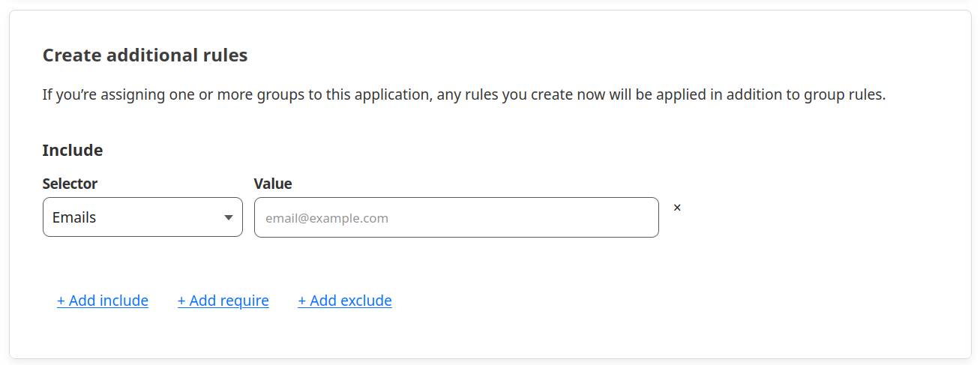Focus the email@example.com Value field
The width and height of the screenshot is (980, 365).
click(x=457, y=217)
